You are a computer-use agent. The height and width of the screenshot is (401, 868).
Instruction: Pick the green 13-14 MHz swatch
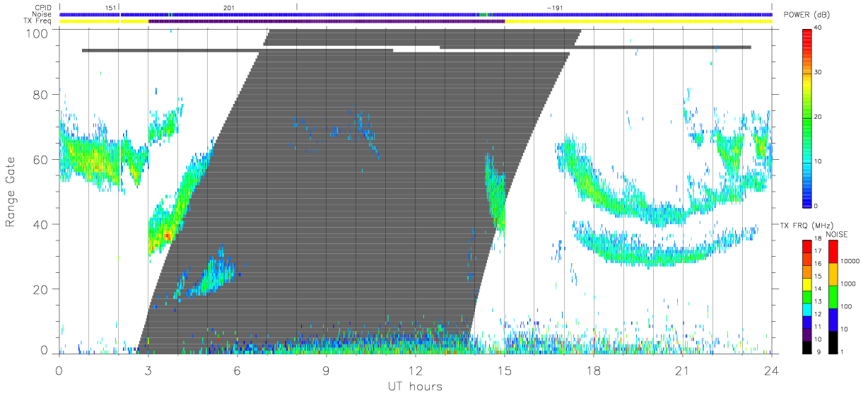point(807,297)
